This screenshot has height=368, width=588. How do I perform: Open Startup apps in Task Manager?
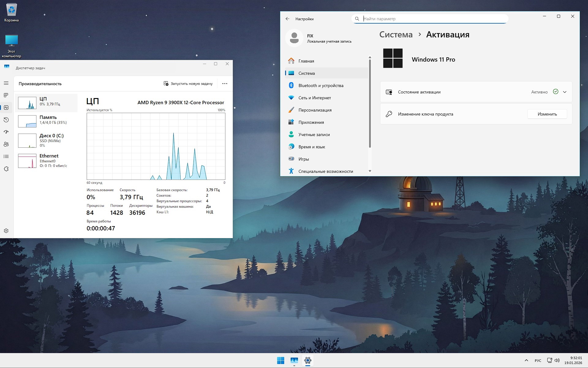(6, 132)
